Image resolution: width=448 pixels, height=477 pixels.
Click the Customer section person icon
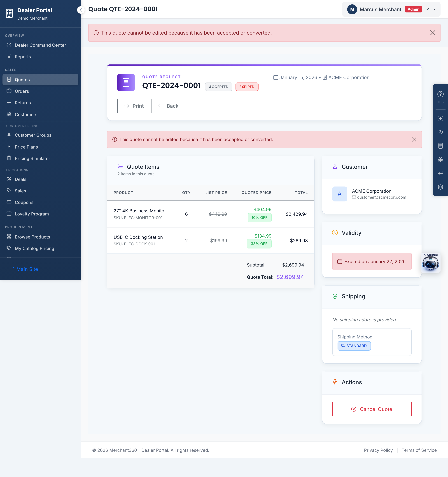click(335, 167)
